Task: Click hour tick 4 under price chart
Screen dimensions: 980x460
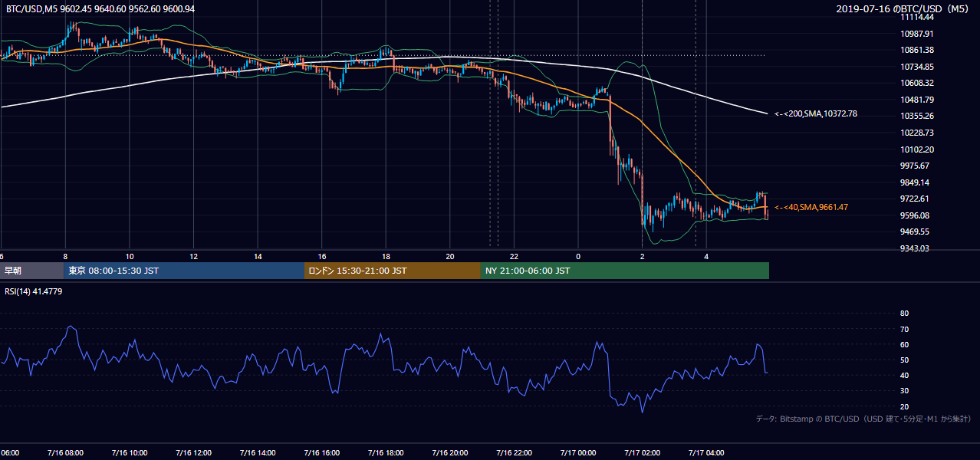Action: tap(706, 256)
